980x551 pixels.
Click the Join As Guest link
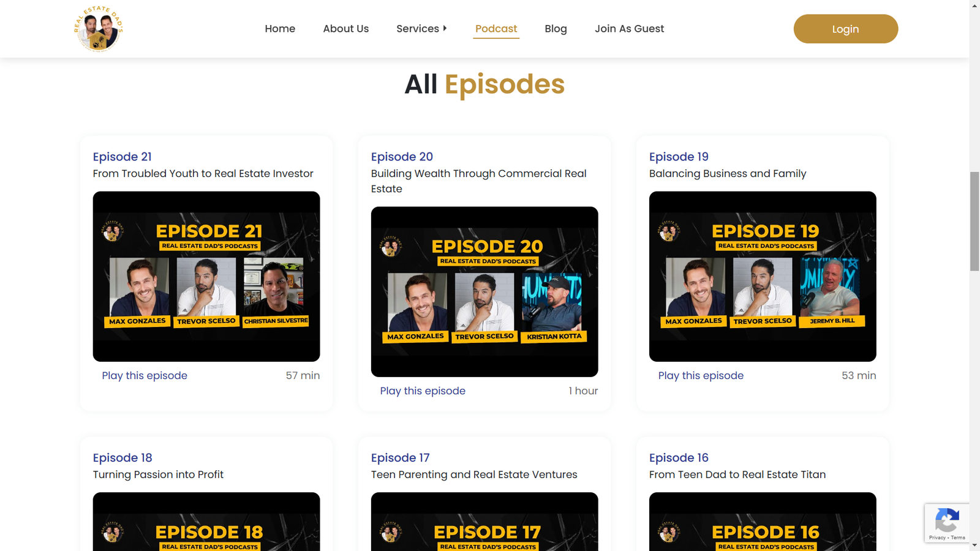(x=629, y=29)
